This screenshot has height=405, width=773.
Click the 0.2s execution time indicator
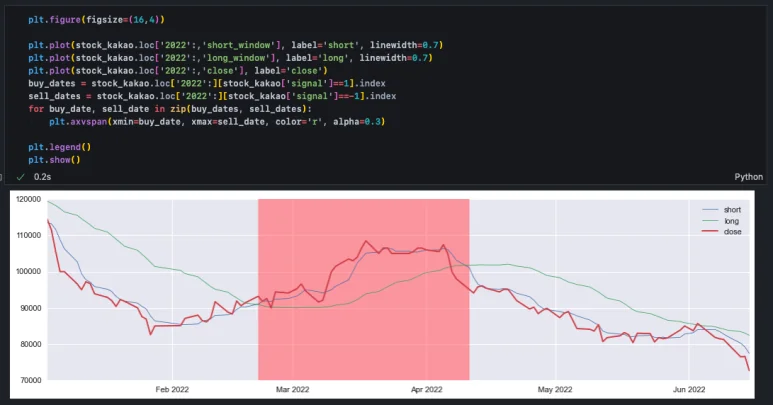43,176
